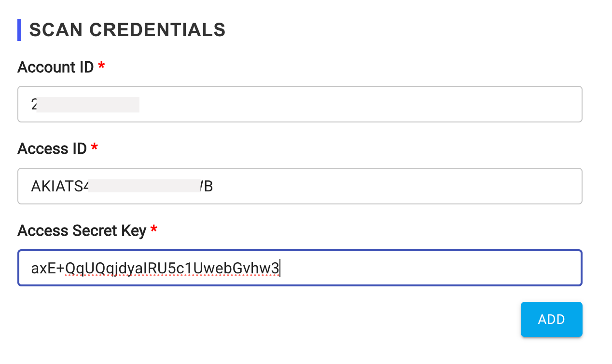Screen dimensions: 612x364
Task: Click the underlined QqUQqjdyaIRU5c1UwebGvhw3 text
Action: [172, 268]
